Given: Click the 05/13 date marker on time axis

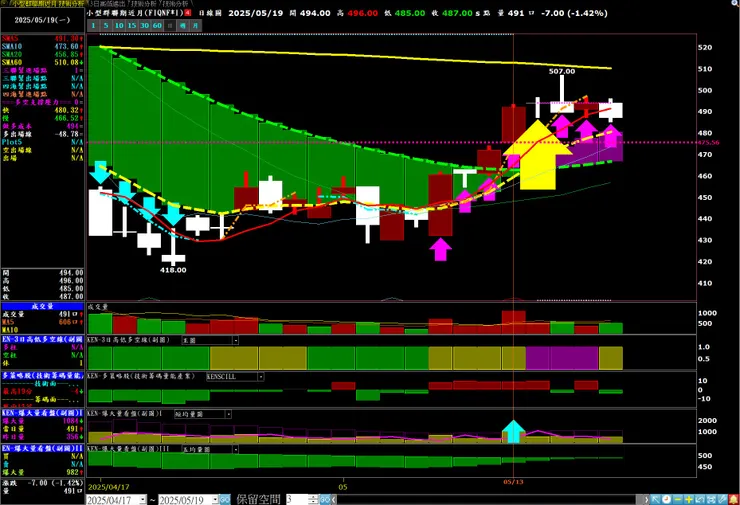Looking at the screenshot, I should (513, 482).
